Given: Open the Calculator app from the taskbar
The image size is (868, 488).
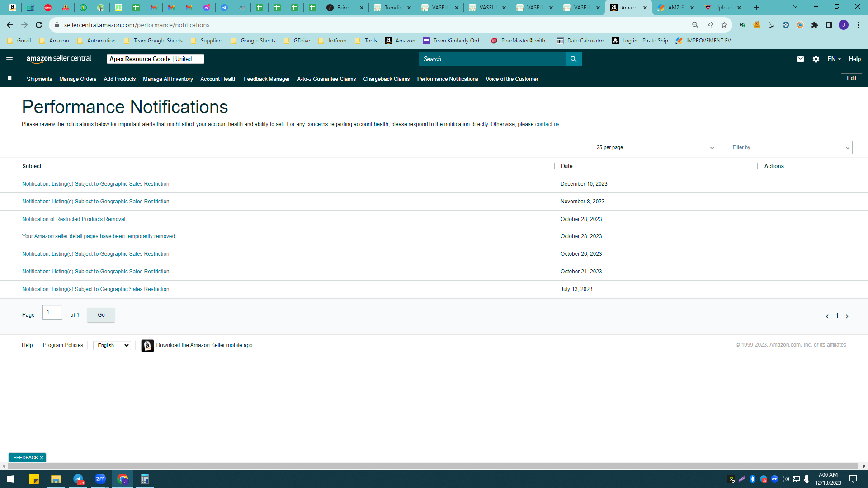Looking at the screenshot, I should 145,479.
